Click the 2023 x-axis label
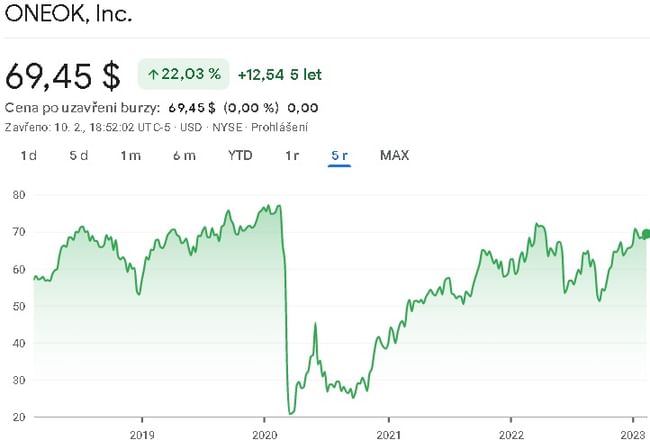 [x=632, y=436]
